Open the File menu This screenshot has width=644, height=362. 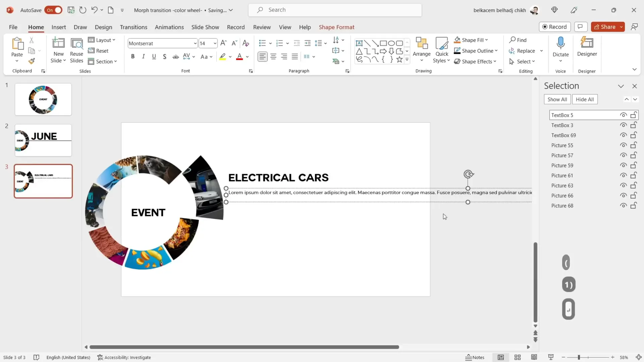click(x=13, y=27)
